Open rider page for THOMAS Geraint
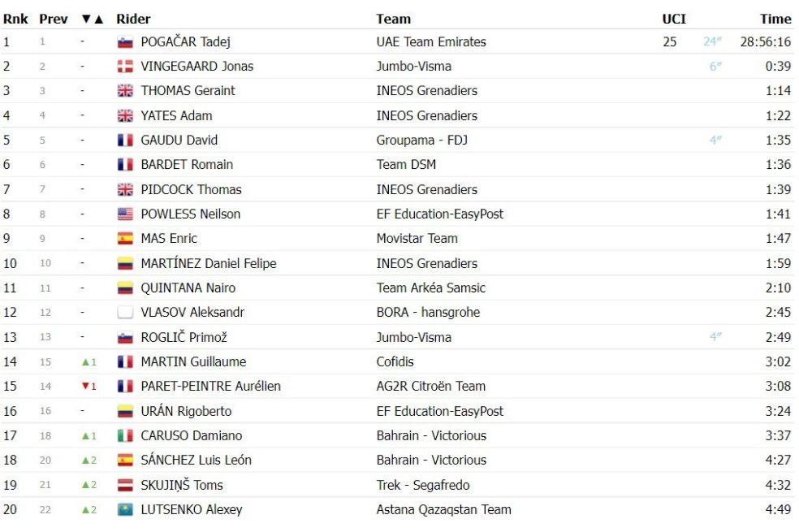This screenshot has width=799, height=532. pos(188,91)
